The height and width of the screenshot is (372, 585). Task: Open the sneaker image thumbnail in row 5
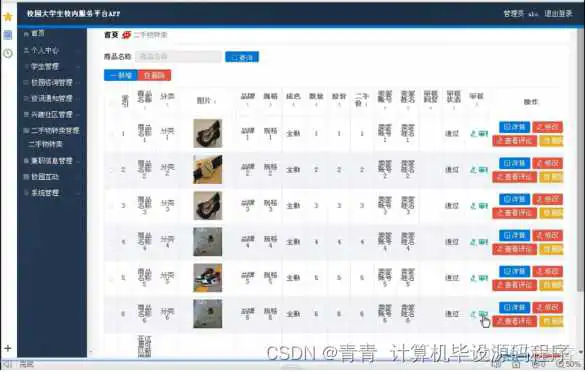click(207, 278)
